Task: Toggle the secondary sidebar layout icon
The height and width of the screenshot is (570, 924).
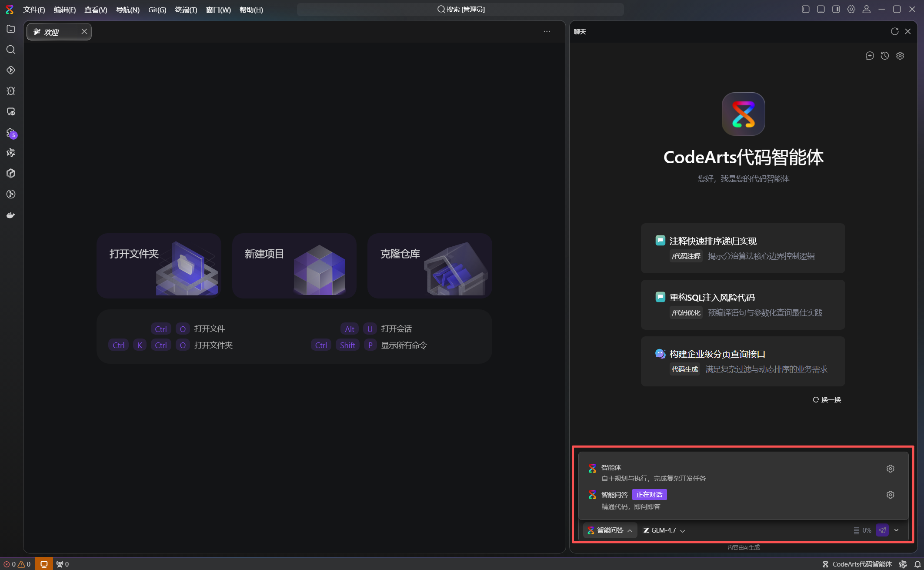Action: [x=836, y=9]
